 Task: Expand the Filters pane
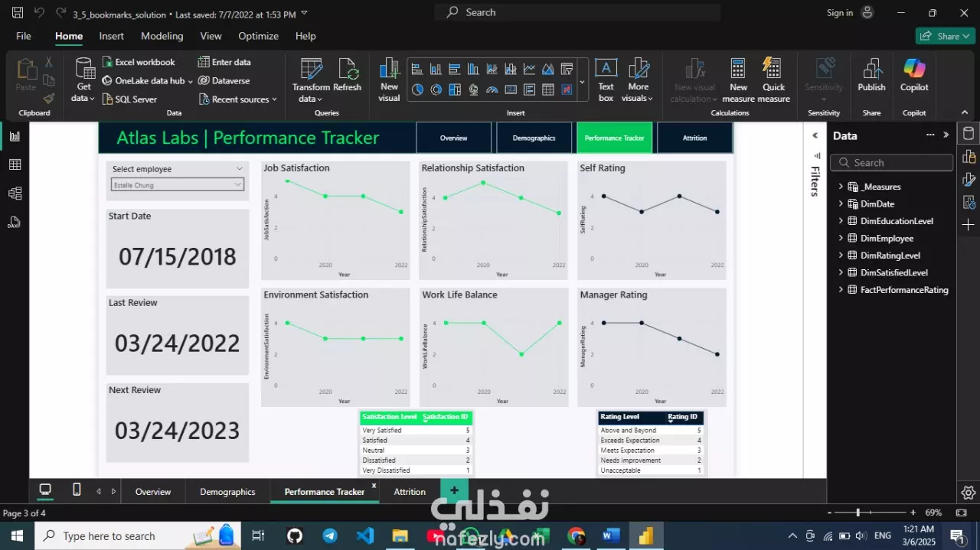(x=815, y=135)
